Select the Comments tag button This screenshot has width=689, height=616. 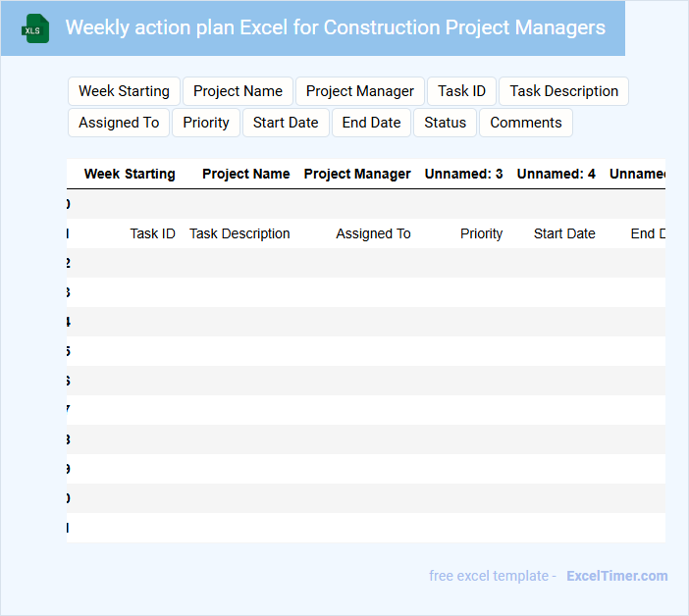pos(525,123)
